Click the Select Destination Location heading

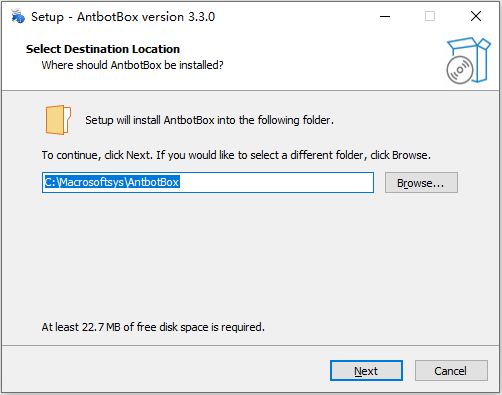pos(103,49)
